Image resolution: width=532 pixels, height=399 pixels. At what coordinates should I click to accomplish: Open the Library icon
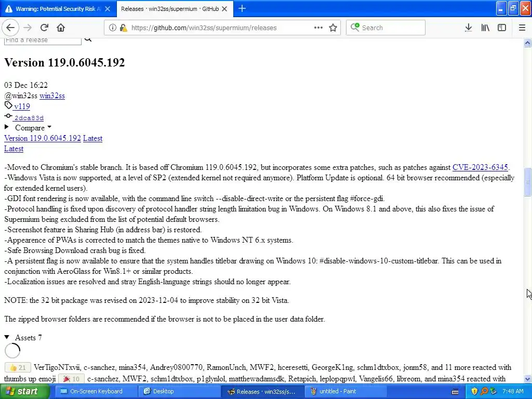(485, 28)
